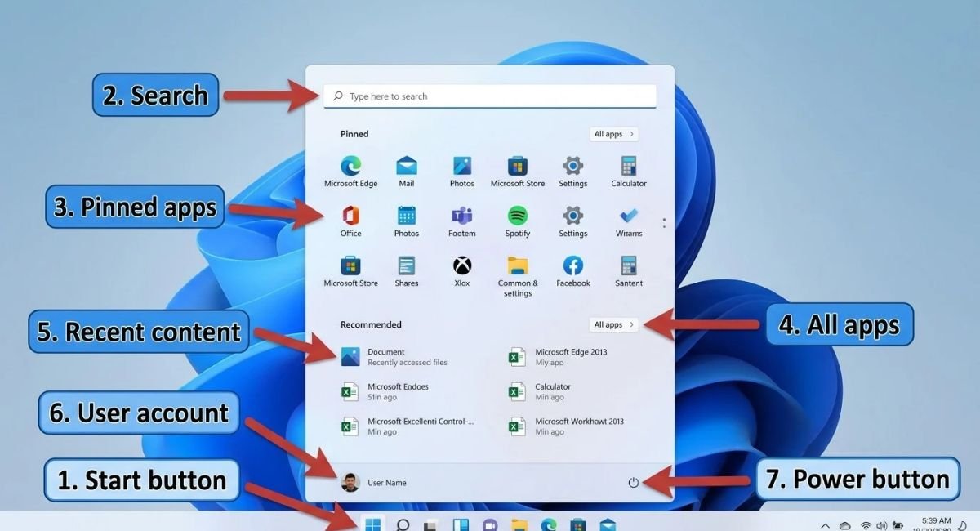Click the Type here to search field
Image resolution: width=980 pixels, height=531 pixels.
click(x=490, y=96)
